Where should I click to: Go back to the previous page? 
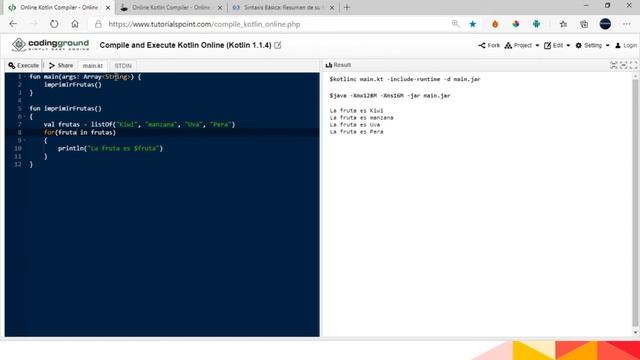(13, 24)
